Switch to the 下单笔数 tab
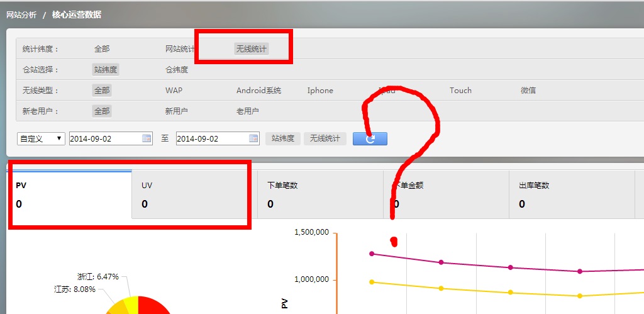 tap(320, 194)
